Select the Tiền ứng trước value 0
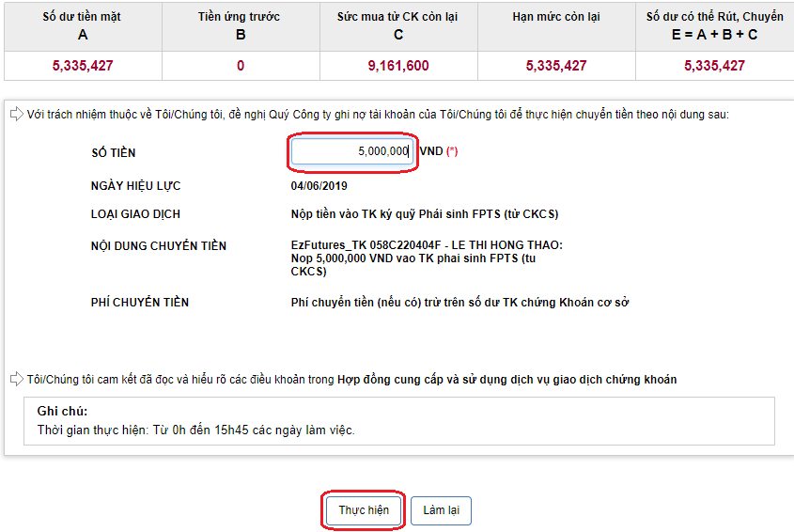Screen dimensions: 794x532 click(x=241, y=66)
